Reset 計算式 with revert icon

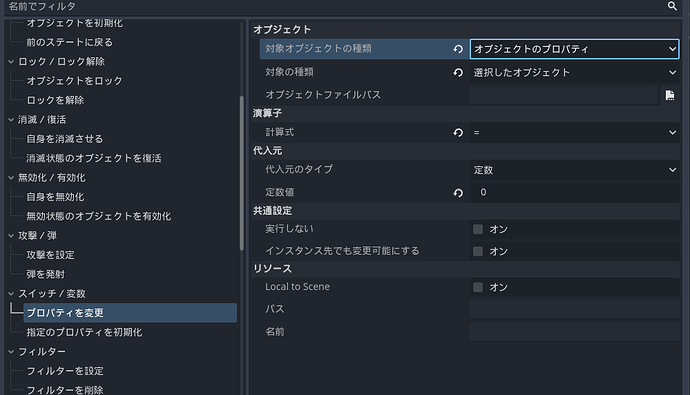458,132
